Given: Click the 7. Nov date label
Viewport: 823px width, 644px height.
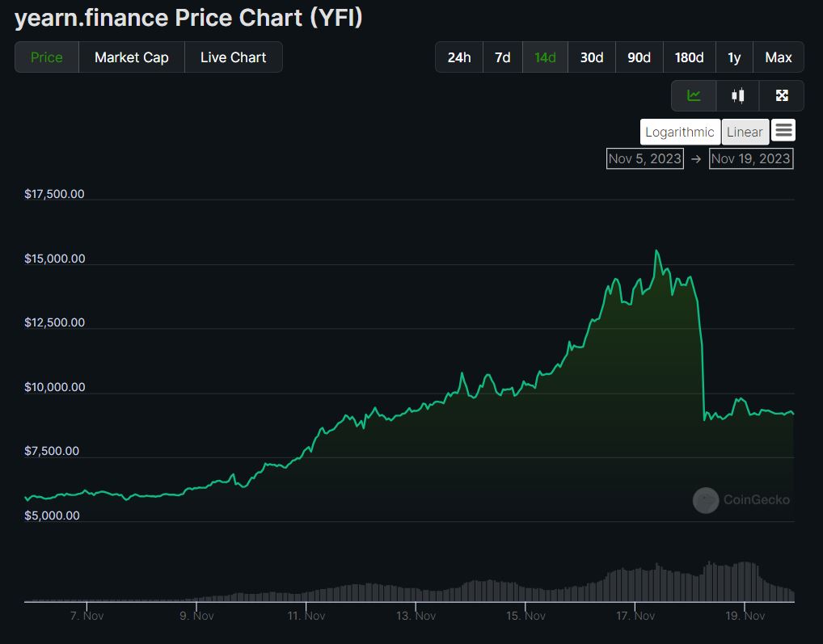Looking at the screenshot, I should pos(87,616).
